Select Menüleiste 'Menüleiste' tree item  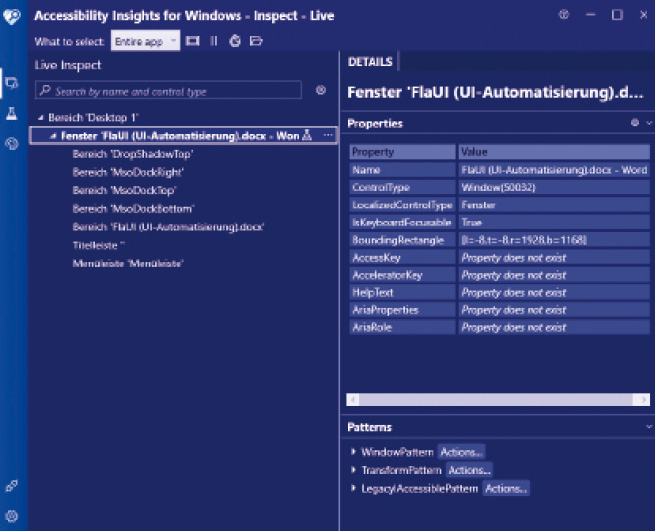pos(128,264)
